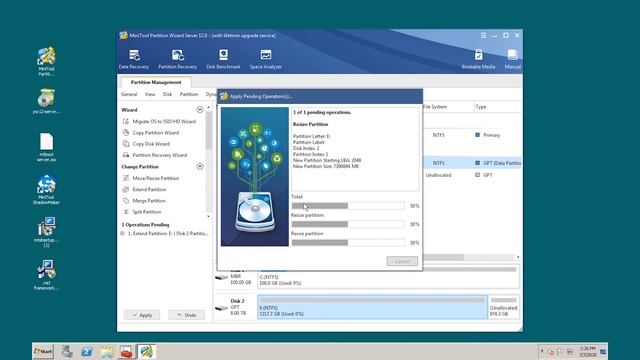Screen dimensions: 640x360
Task: Collapse the Wizard section
Action: tap(200, 109)
